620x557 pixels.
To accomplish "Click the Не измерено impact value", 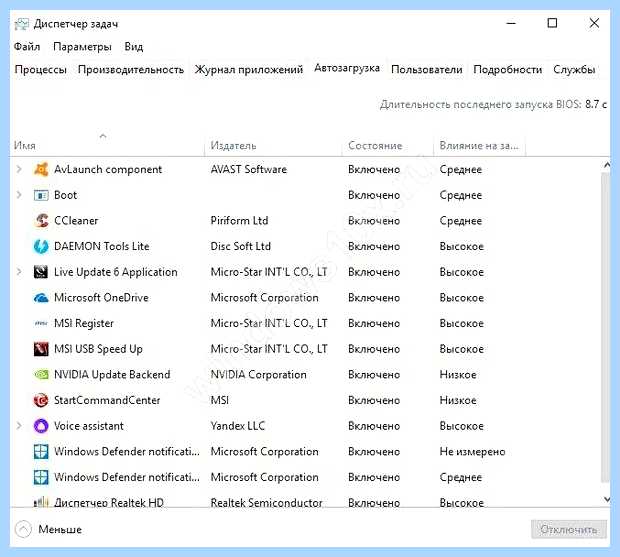I will coord(473,451).
